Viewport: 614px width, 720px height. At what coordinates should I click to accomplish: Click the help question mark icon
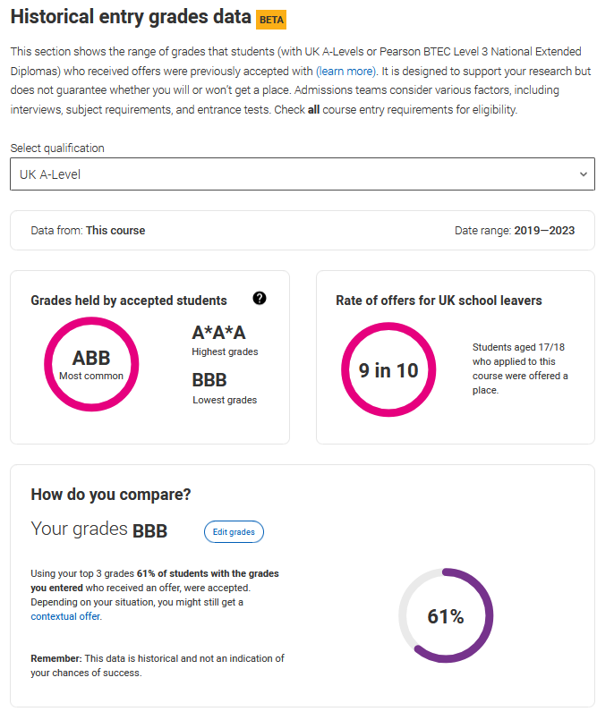pyautogui.click(x=260, y=298)
